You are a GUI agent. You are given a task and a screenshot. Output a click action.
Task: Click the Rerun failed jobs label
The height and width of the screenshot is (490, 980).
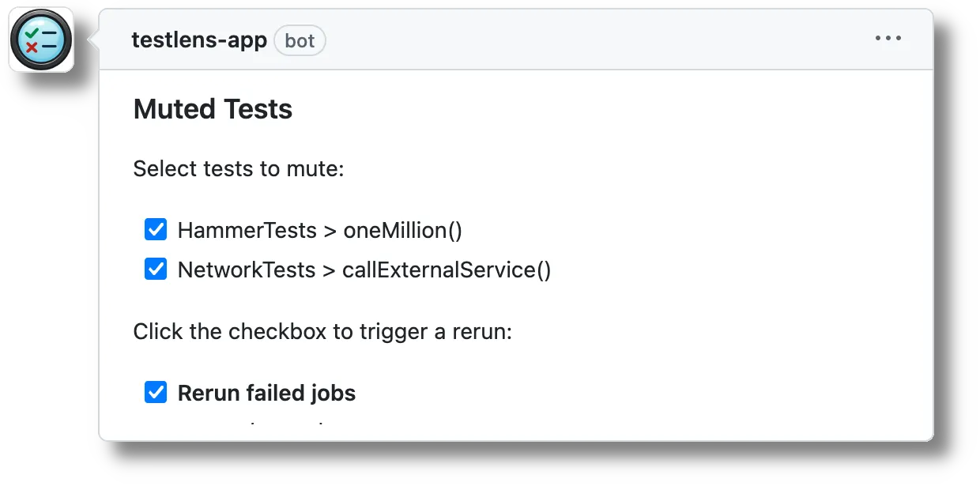(x=267, y=392)
